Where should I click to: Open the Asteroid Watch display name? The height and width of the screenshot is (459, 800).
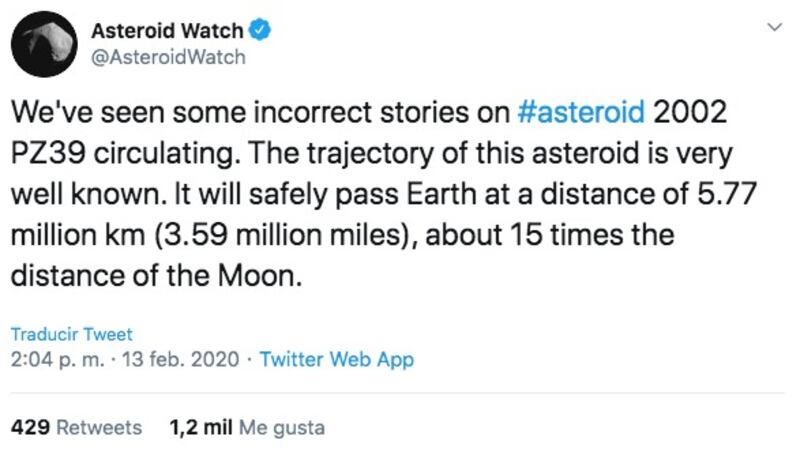(x=167, y=31)
